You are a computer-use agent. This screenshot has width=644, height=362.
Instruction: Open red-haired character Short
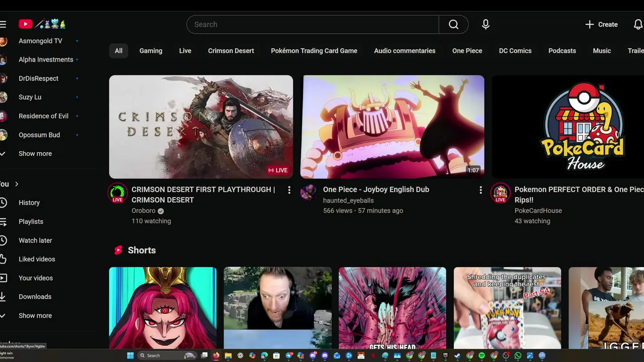163,308
